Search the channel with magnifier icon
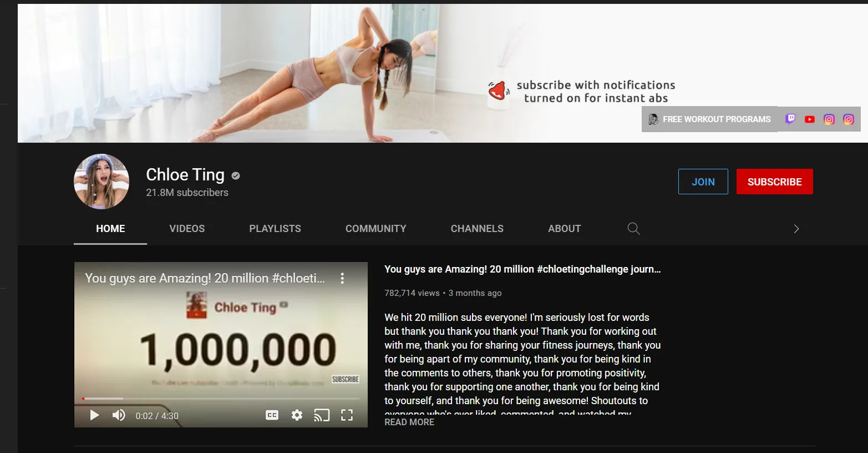The height and width of the screenshot is (453, 868). (633, 229)
